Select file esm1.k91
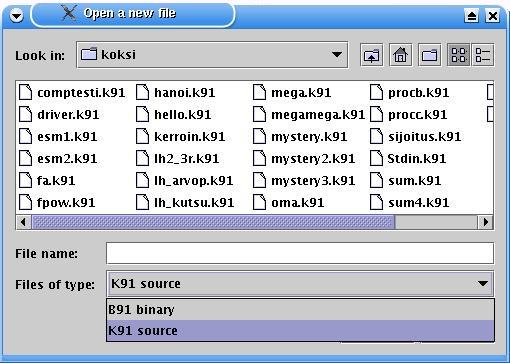This screenshot has height=363, width=510. [x=58, y=136]
